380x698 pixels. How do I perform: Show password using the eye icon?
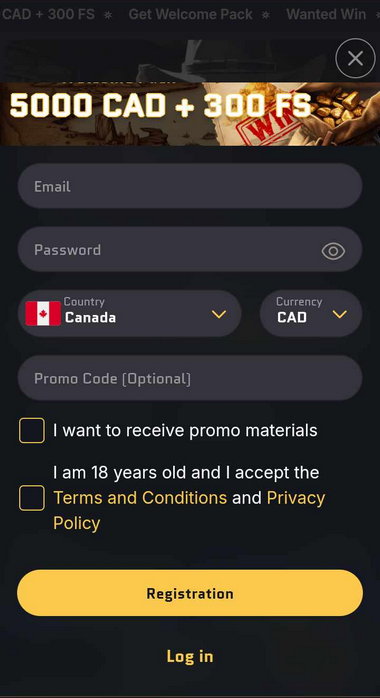pos(333,251)
